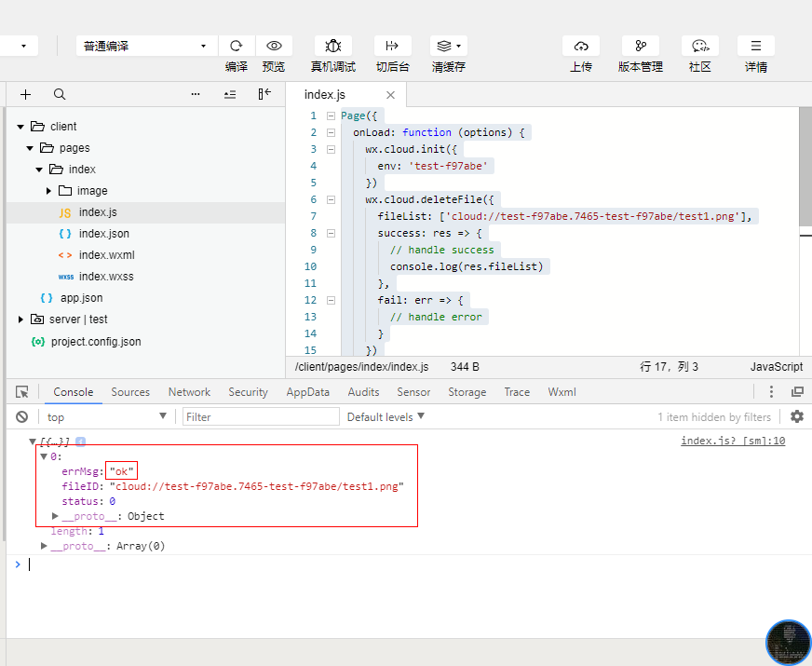812x666 pixels.
Task: Click the clear console icon
Action: [x=22, y=417]
